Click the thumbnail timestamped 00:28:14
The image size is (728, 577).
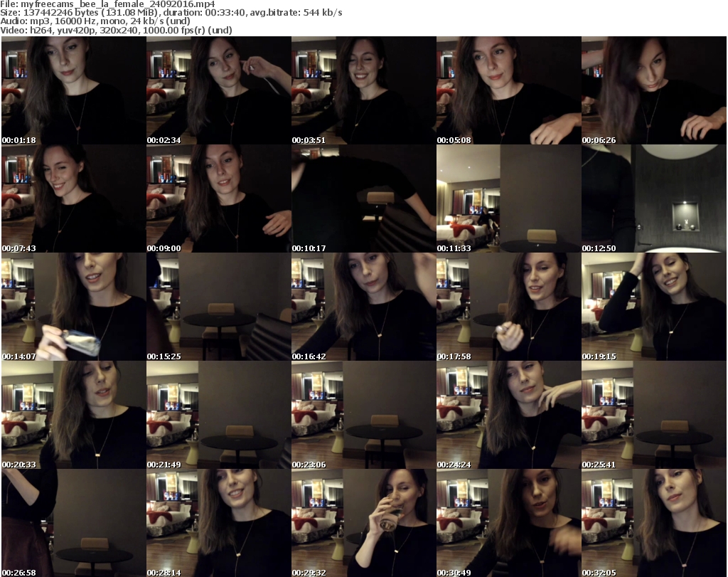[x=219, y=523]
